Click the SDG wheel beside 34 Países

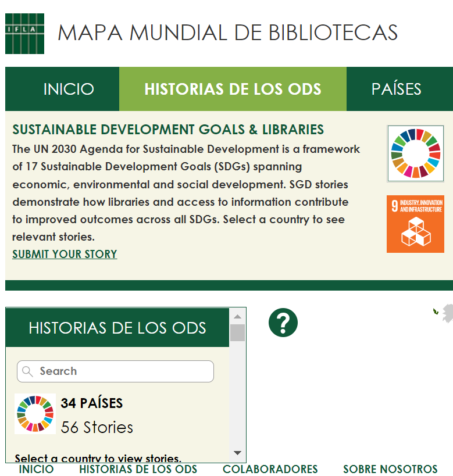pos(35,414)
